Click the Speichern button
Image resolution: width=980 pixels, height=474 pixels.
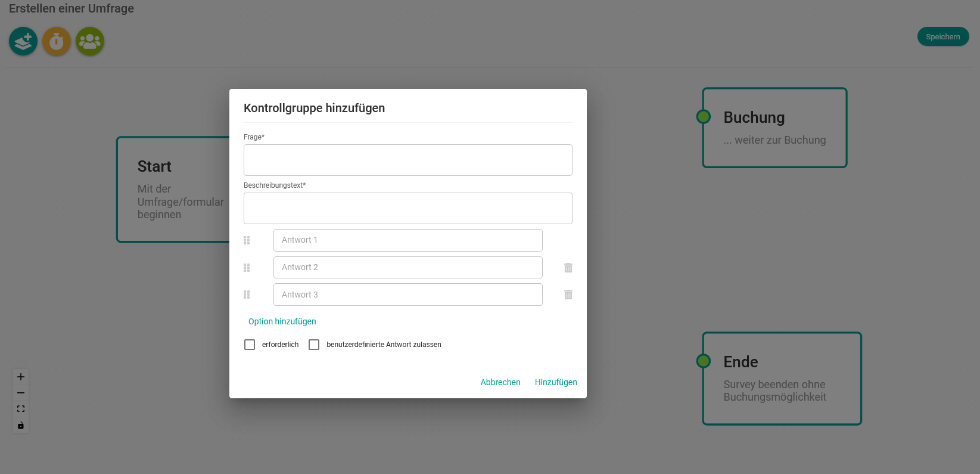tap(943, 36)
